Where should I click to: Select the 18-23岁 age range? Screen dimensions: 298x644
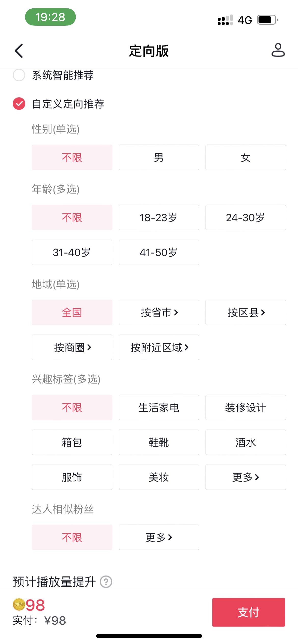coord(159,217)
